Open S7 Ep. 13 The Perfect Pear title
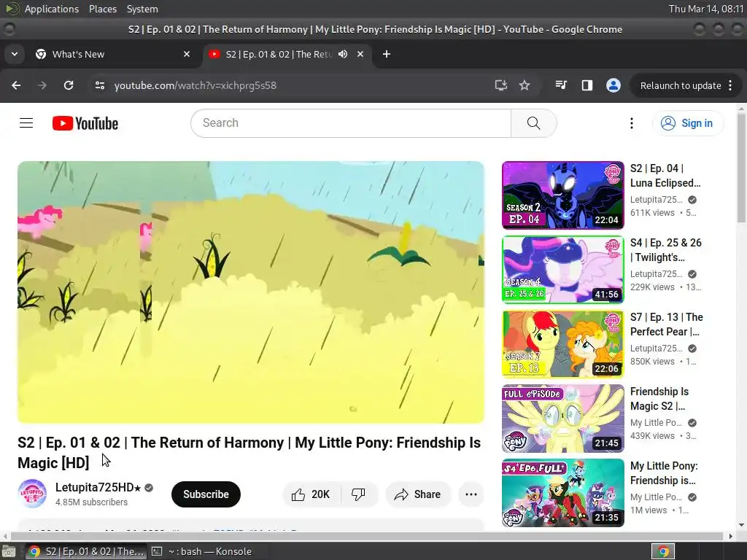This screenshot has height=560, width=747. click(667, 324)
